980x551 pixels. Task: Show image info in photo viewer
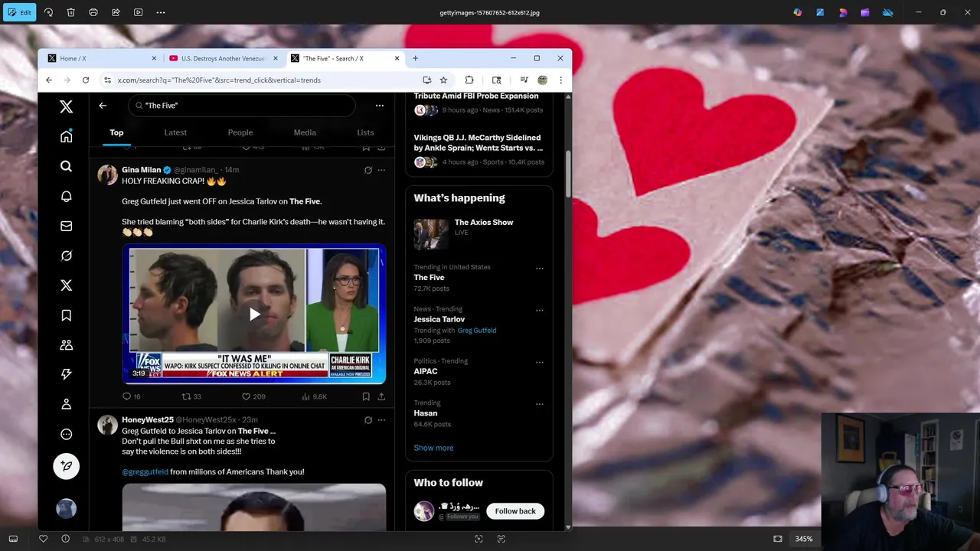click(x=65, y=539)
